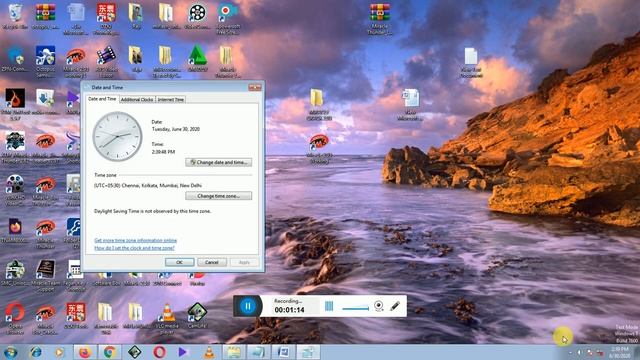Select the film-strip video editor desktop shortcut

(106, 60)
